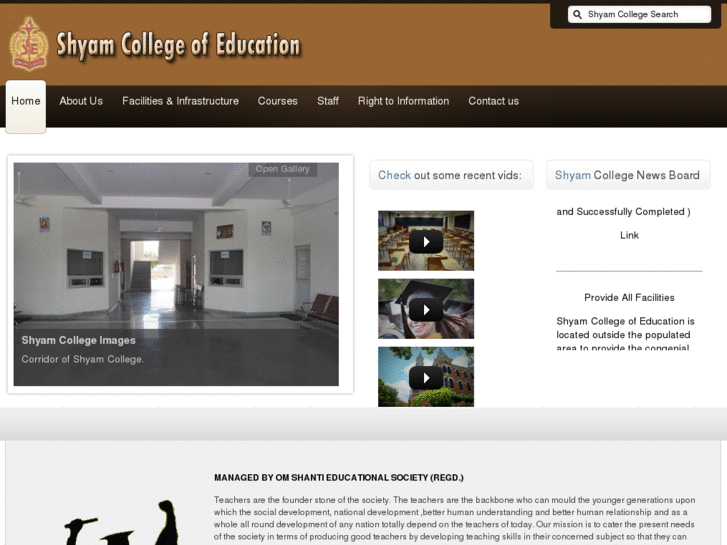The width and height of the screenshot is (727, 545).
Task: Follow the Link in News Board
Action: pyautogui.click(x=629, y=235)
